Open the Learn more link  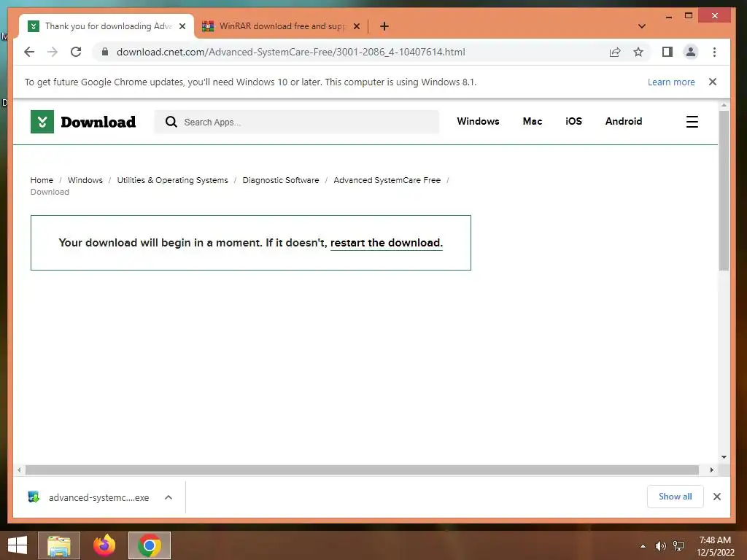click(x=671, y=82)
